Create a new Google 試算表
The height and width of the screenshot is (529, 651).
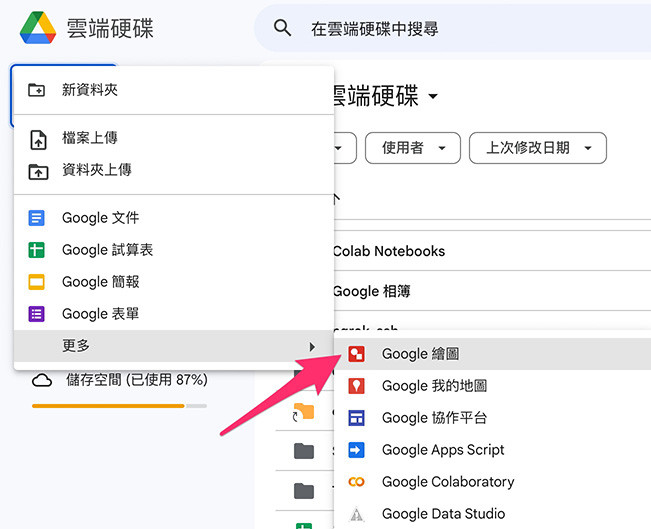(x=174, y=250)
